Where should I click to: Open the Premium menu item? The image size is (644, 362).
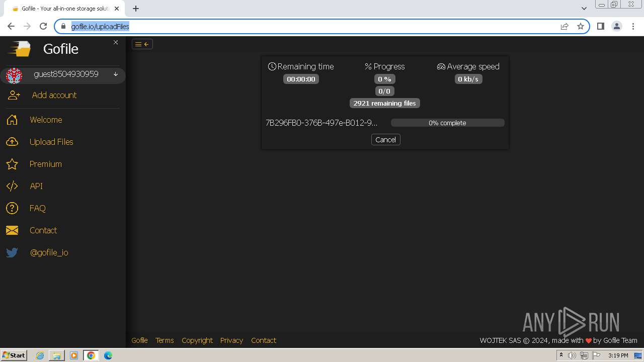click(46, 164)
